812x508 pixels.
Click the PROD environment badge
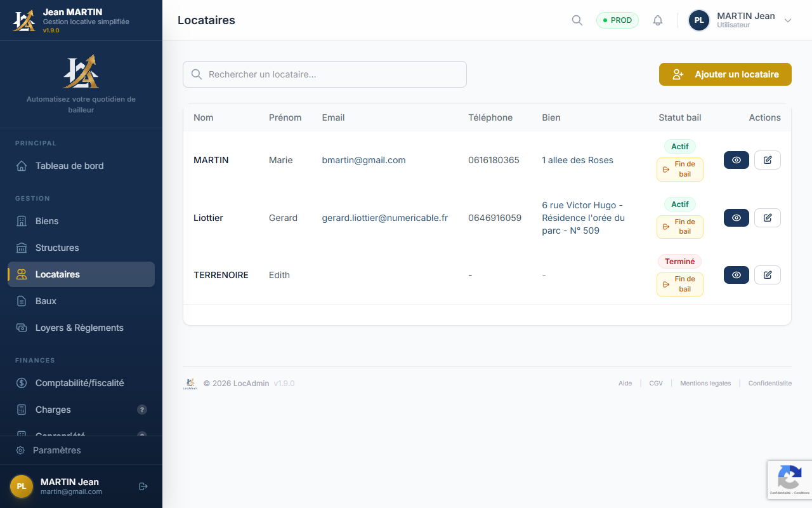tap(617, 20)
